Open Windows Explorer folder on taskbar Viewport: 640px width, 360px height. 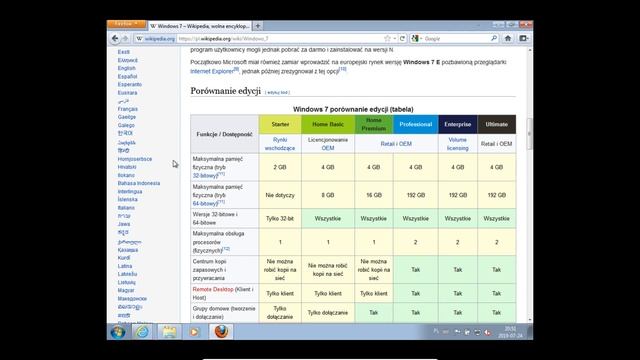click(169, 332)
